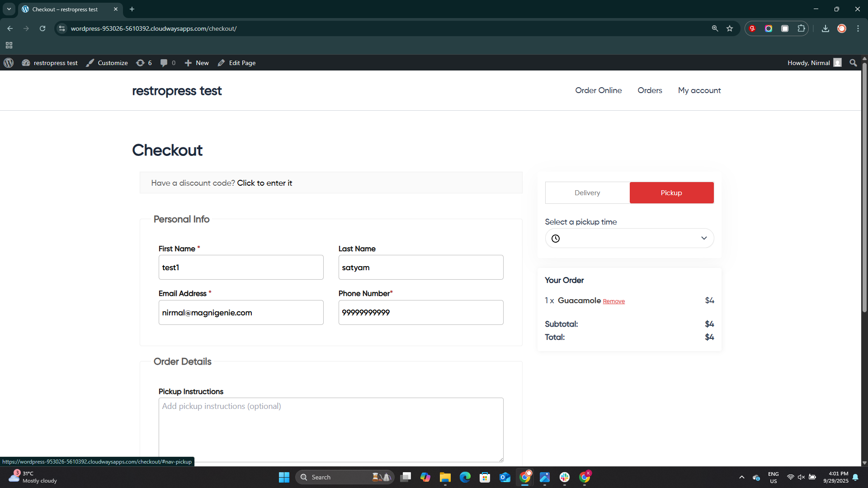Screen dimensions: 868x488
Task: Show hidden system tray icons
Action: [741, 477]
